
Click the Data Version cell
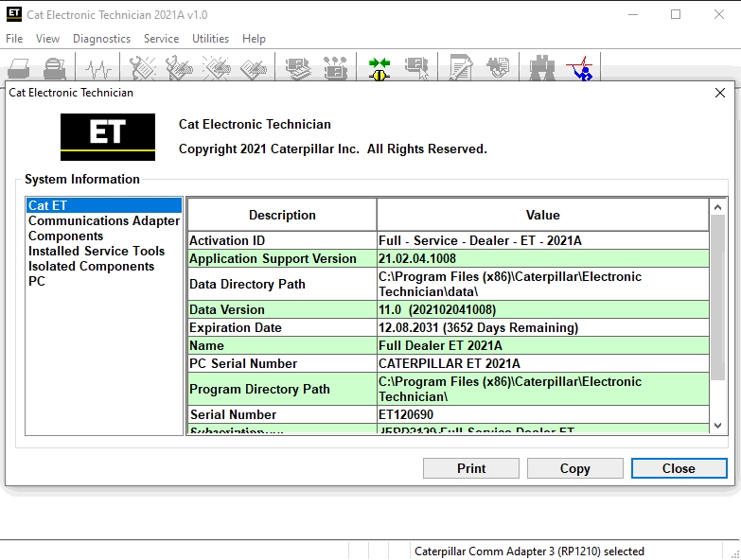282,309
